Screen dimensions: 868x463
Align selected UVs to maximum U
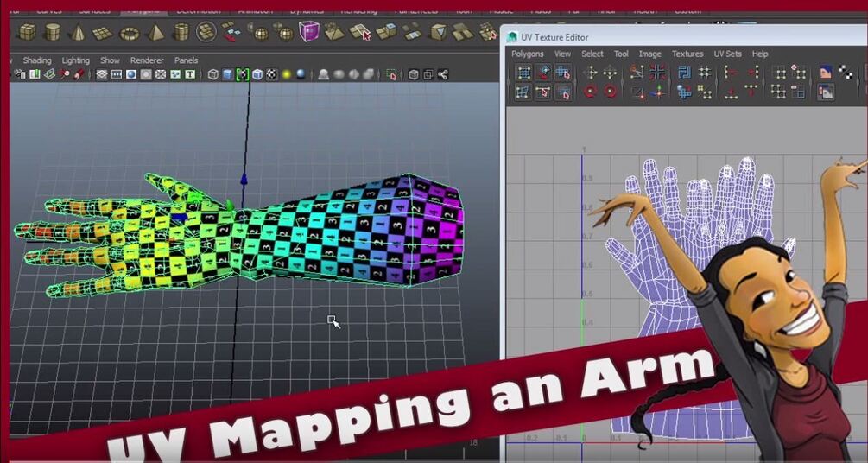tap(751, 72)
